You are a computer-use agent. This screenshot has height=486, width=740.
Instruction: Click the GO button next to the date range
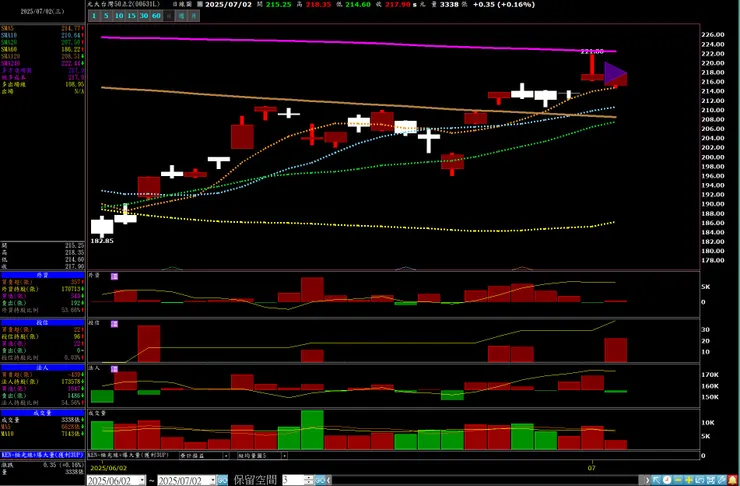(222, 480)
